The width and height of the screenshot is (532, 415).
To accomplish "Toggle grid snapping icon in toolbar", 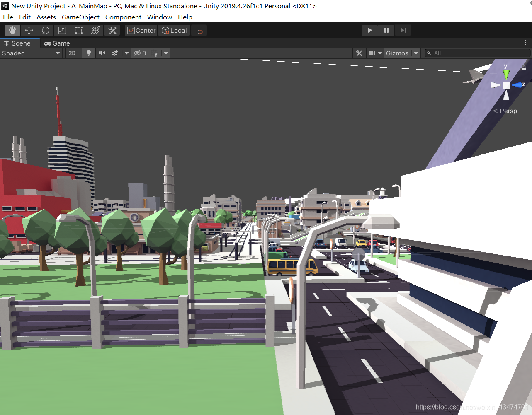I will tap(199, 30).
